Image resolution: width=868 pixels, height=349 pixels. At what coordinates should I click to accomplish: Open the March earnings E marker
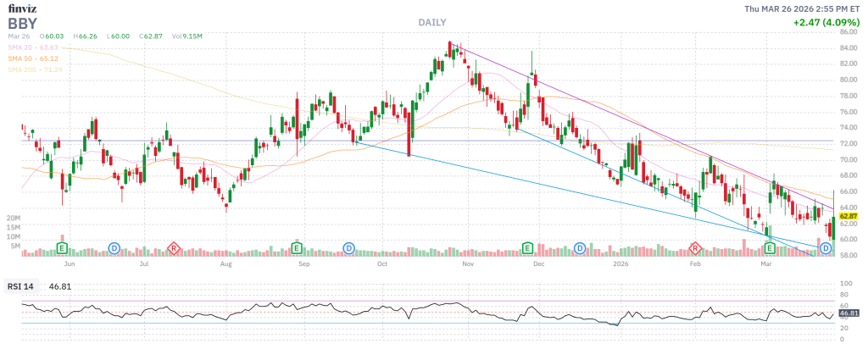coord(770,247)
